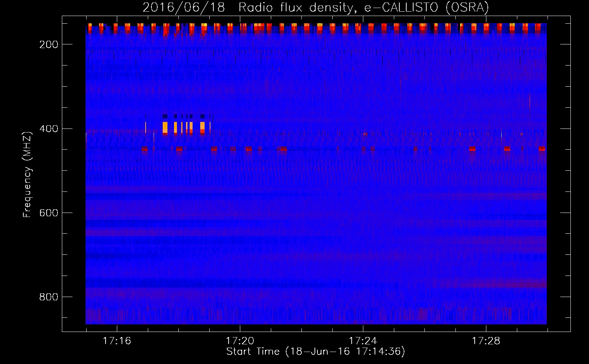Image resolution: width=589 pixels, height=364 pixels.
Task: Click the 600 frequency tick label
Action: 49,213
